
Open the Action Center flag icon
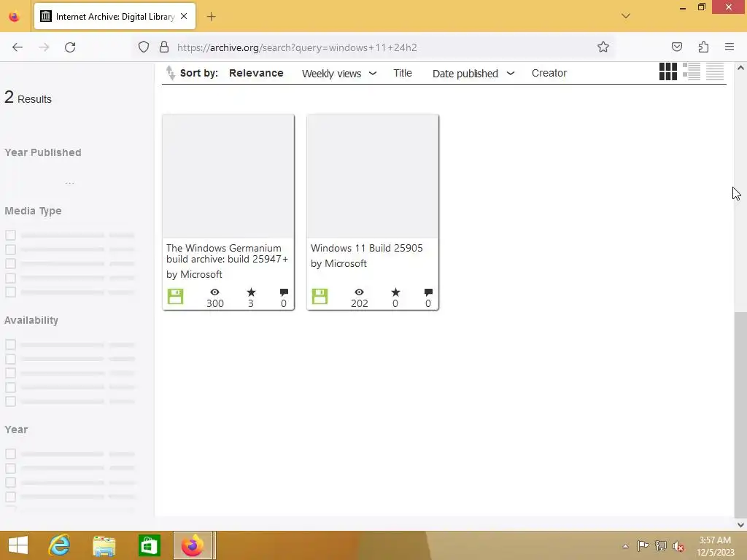coord(643,546)
